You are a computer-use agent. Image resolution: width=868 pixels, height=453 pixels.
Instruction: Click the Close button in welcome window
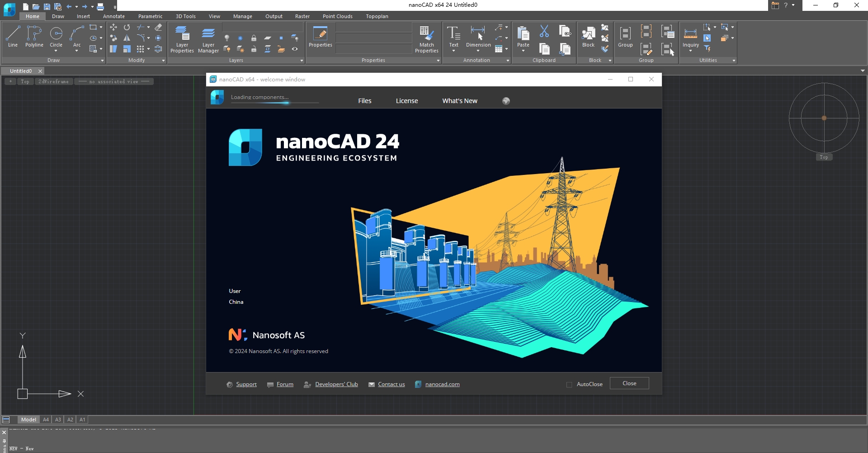(x=629, y=383)
